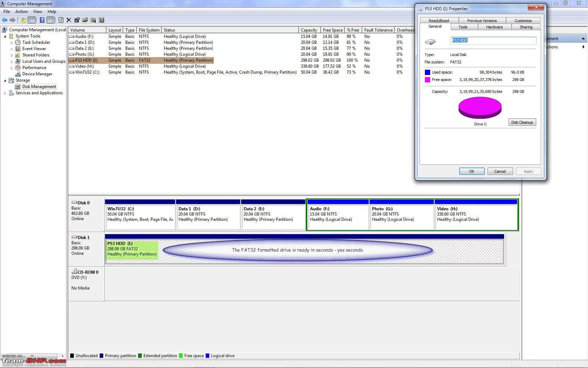Click the disabled Apply button
This screenshot has width=588, height=368.
point(528,171)
